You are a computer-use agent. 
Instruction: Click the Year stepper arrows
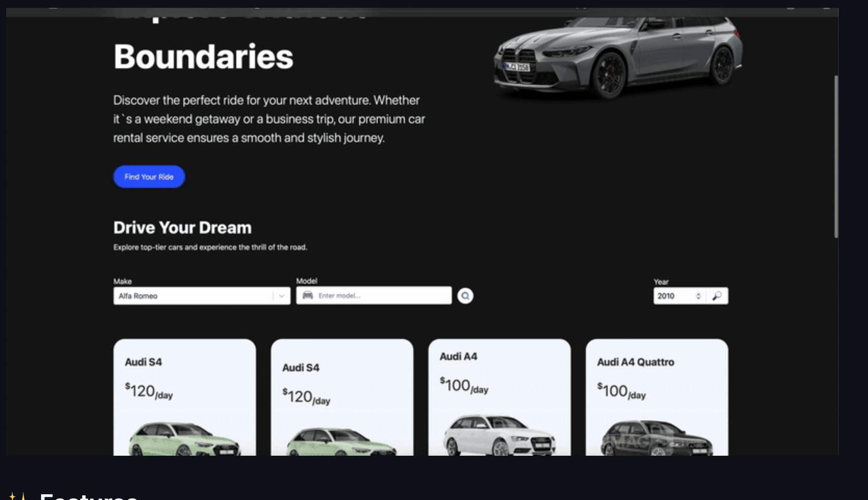pyautogui.click(x=698, y=296)
